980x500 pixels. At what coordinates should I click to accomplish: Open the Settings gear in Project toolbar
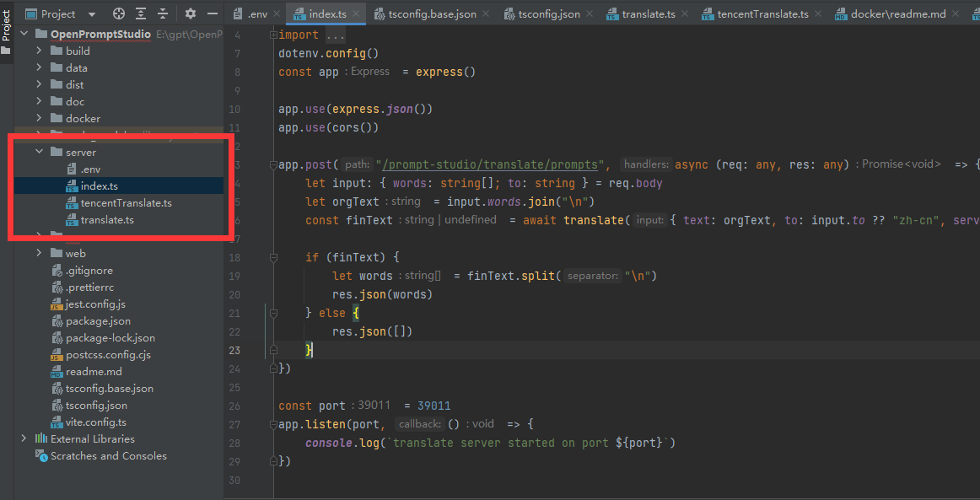191,13
